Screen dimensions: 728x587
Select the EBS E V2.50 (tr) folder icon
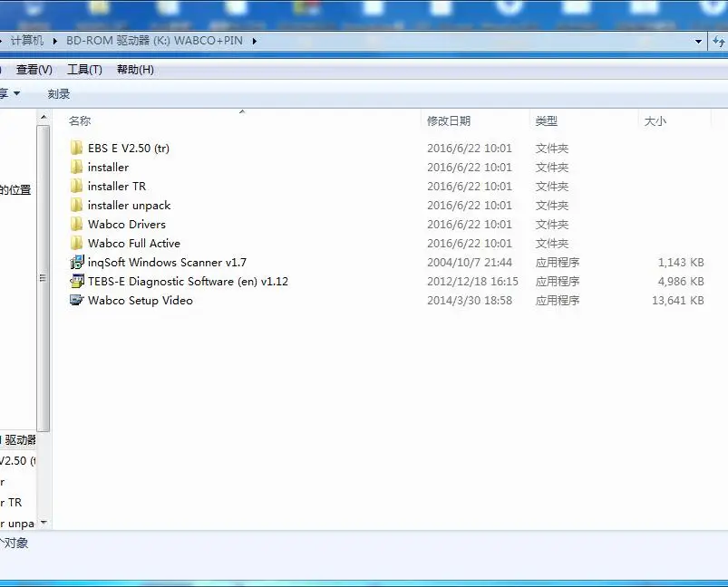click(76, 148)
